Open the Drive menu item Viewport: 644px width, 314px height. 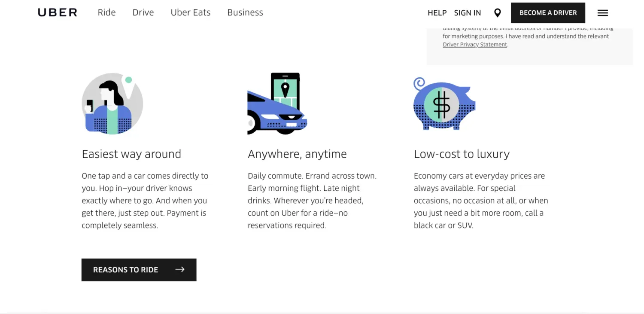143,12
